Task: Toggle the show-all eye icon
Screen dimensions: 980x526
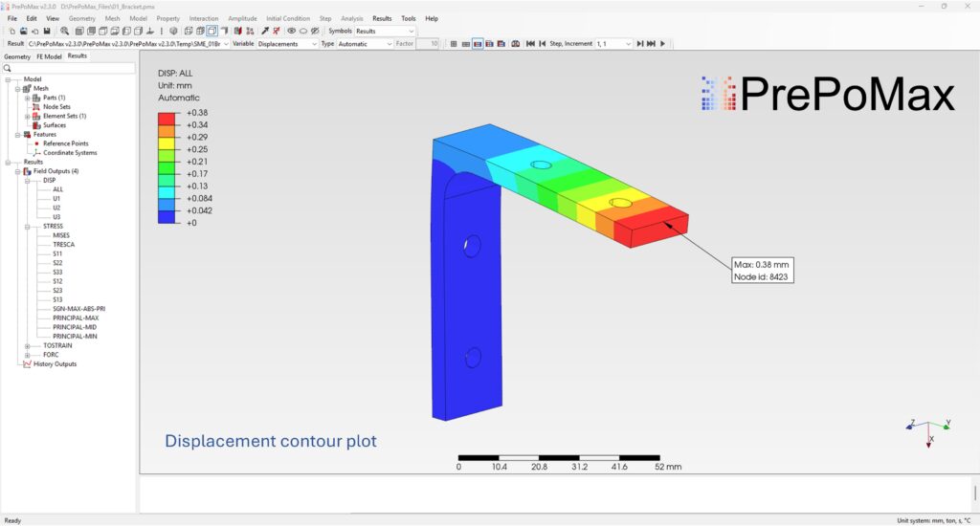Action: 291,31
